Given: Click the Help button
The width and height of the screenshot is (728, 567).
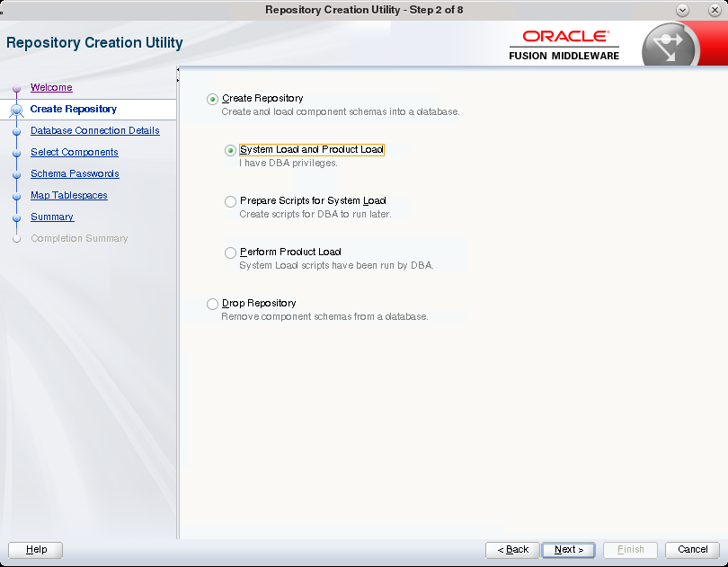Looking at the screenshot, I should click(x=34, y=549).
